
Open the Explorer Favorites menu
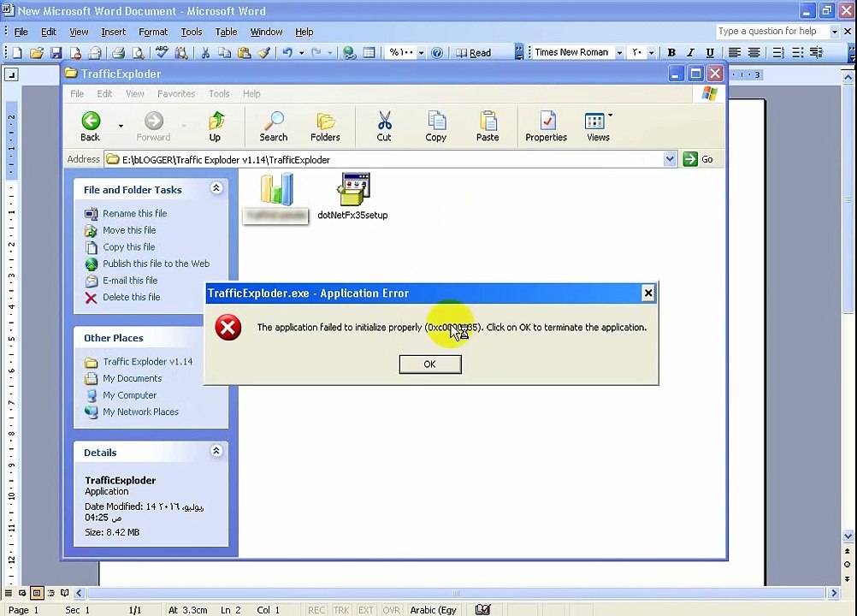click(176, 93)
